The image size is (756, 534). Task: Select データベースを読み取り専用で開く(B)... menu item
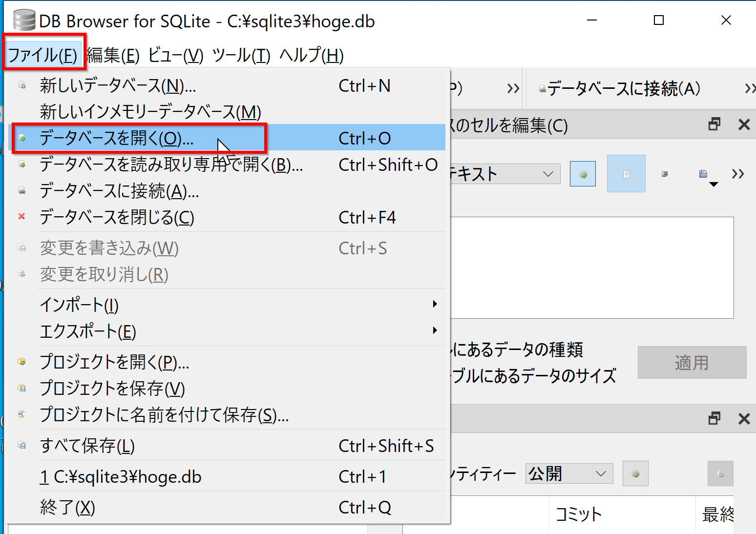[227, 164]
